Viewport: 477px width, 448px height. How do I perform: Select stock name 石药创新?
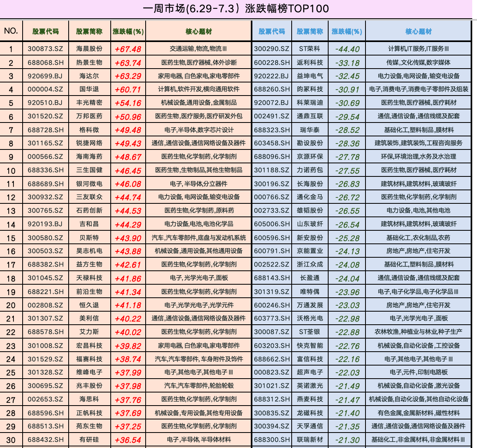tap(89, 210)
